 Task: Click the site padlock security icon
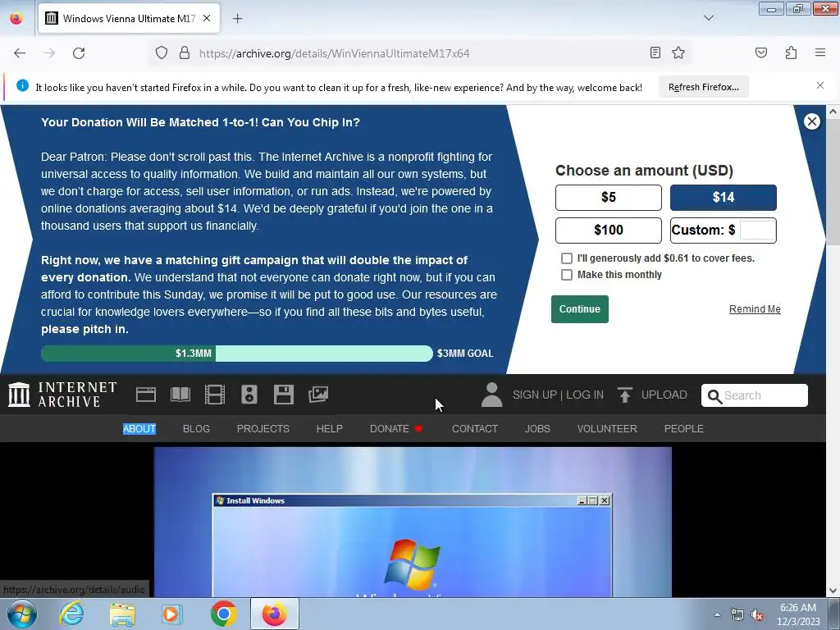tap(185, 53)
